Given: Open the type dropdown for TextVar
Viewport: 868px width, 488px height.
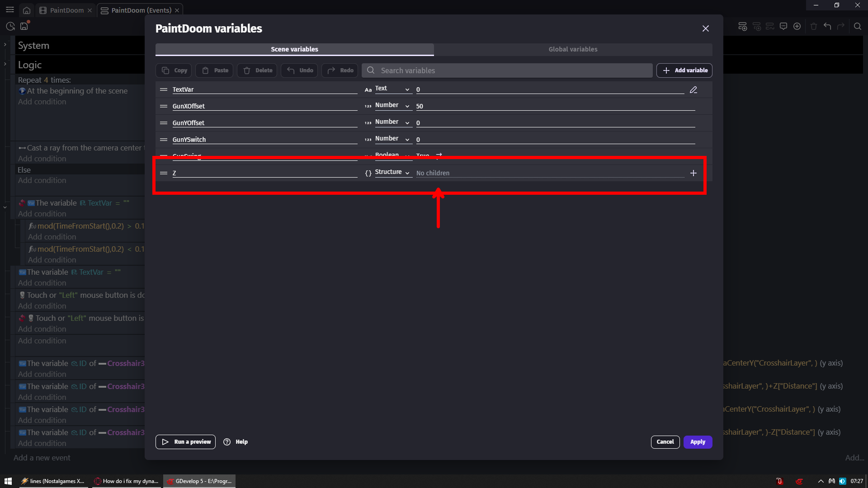Looking at the screenshot, I should [x=392, y=89].
